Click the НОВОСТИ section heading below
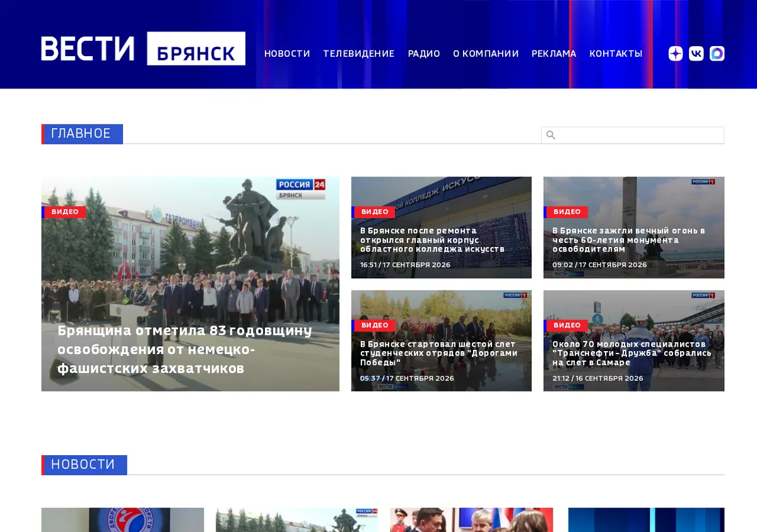 (x=84, y=465)
